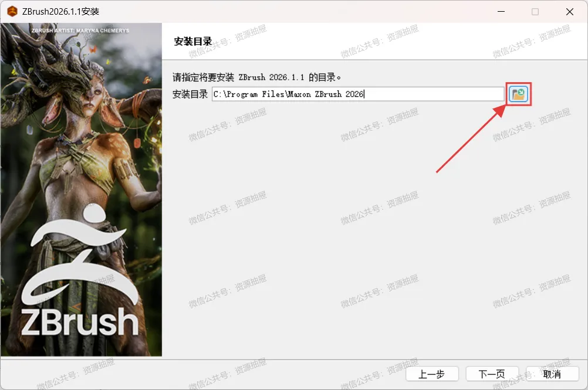The width and height of the screenshot is (588, 390).
Task: Click the 上一步 back button
Action: coord(432,374)
